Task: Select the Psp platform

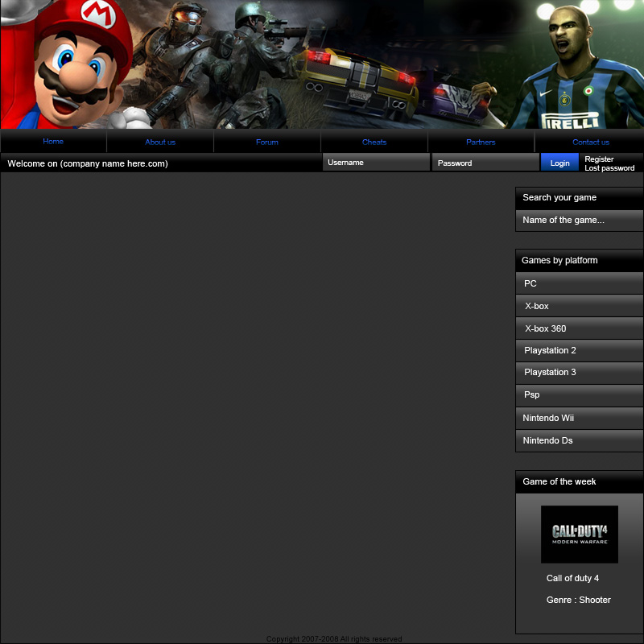Action: click(x=579, y=395)
